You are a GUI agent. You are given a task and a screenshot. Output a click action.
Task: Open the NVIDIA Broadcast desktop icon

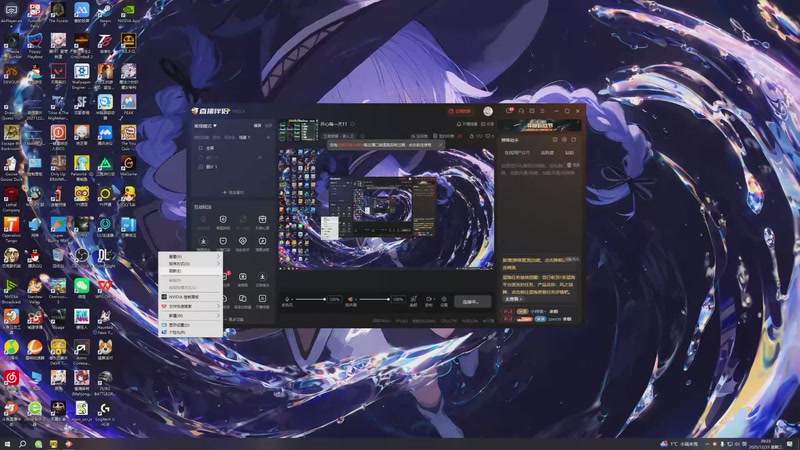coord(11,290)
